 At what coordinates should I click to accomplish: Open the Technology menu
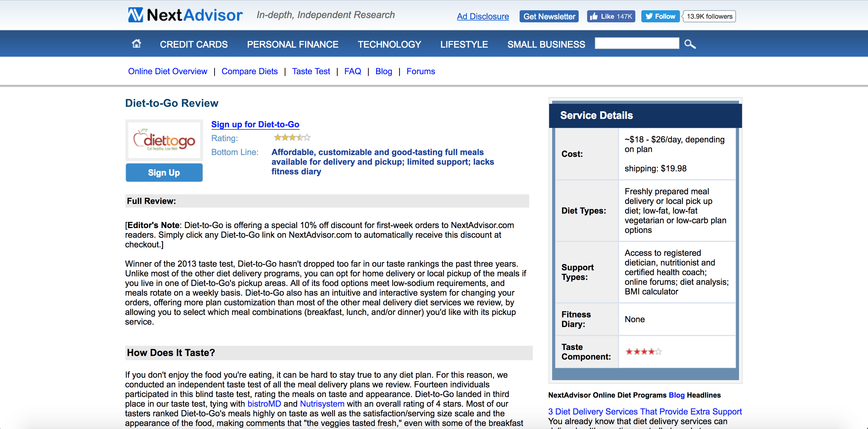point(389,44)
